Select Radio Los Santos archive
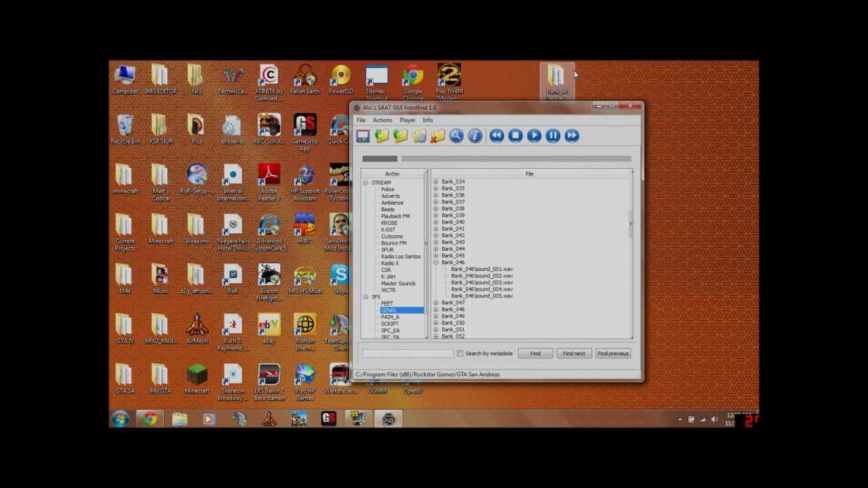 pos(401,256)
